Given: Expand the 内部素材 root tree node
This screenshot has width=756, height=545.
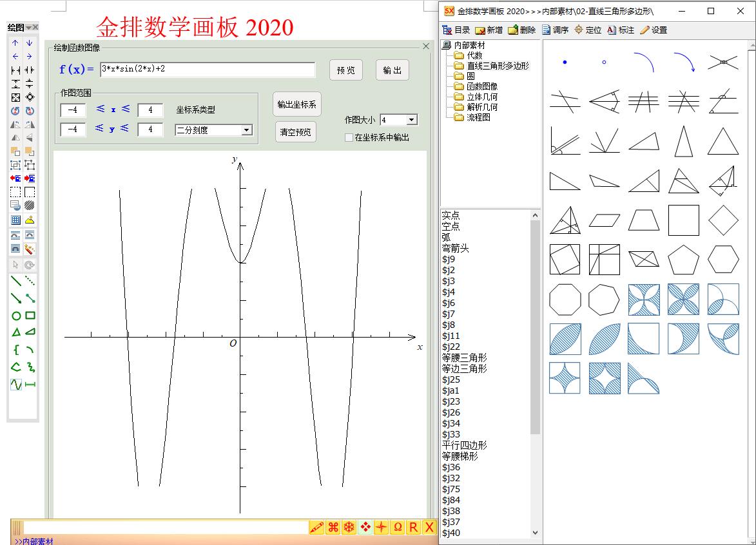Looking at the screenshot, I should (x=447, y=46).
